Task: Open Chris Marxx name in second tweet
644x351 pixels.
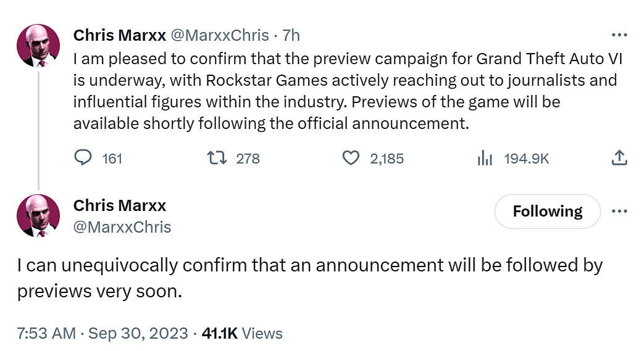Action: (120, 205)
